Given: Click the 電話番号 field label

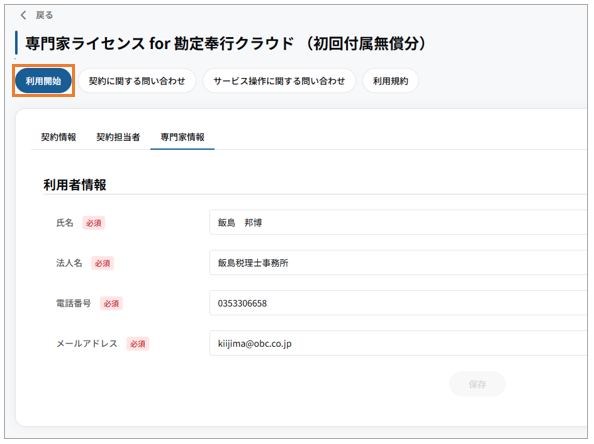Looking at the screenshot, I should pyautogui.click(x=73, y=303).
